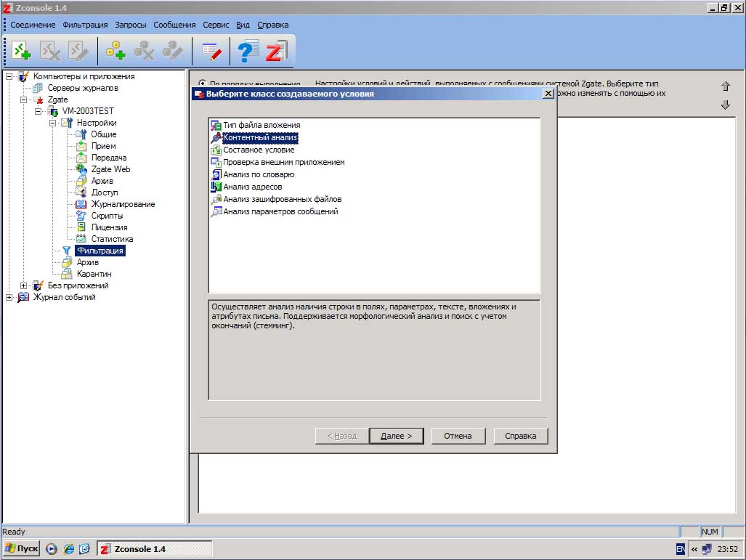Select Серверы журналов tree item

tap(83, 88)
